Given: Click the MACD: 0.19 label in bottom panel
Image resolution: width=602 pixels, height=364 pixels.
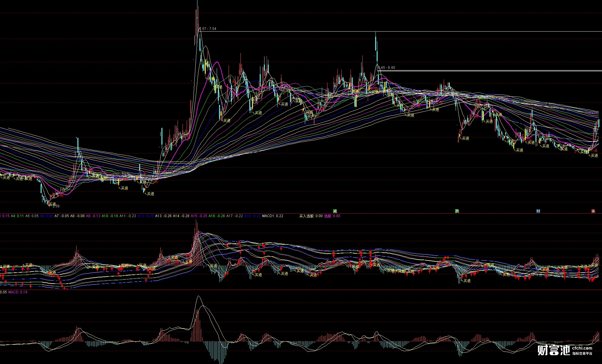Looking at the screenshot, I should [x=18, y=292].
